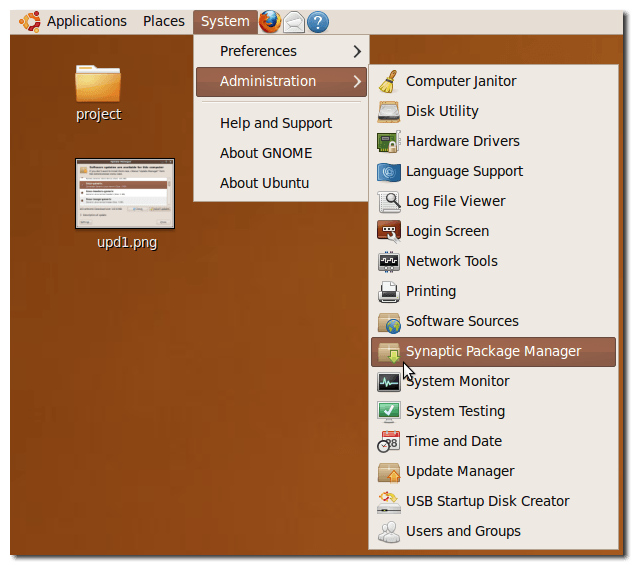The image size is (633, 565).
Task: Collapse the Administration submenu arrow
Action: (x=357, y=81)
